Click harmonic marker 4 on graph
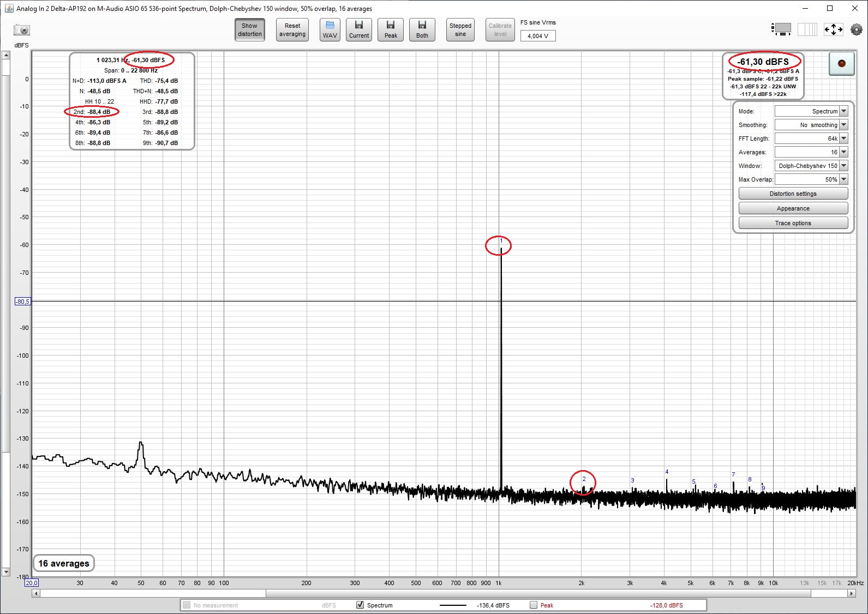The width and height of the screenshot is (868, 614). pos(667,472)
